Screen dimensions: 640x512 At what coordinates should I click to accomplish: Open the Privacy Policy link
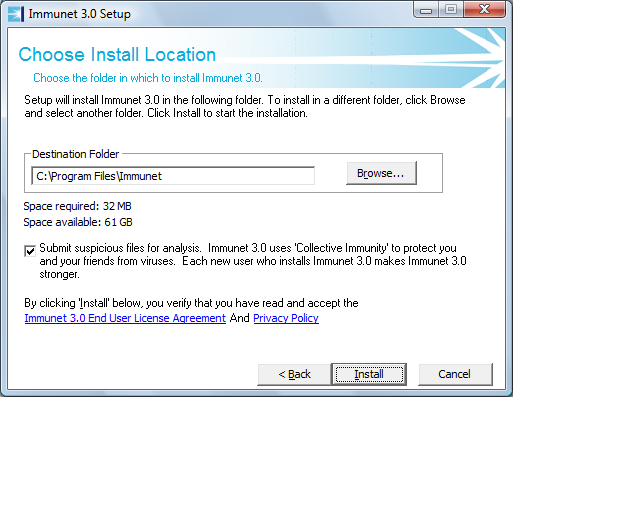tap(286, 318)
